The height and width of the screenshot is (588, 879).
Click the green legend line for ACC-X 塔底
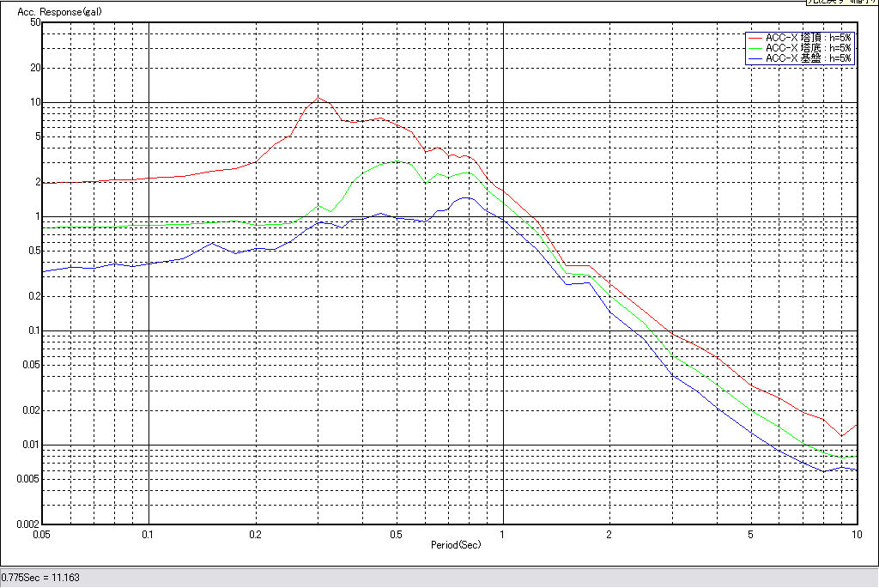[755, 48]
